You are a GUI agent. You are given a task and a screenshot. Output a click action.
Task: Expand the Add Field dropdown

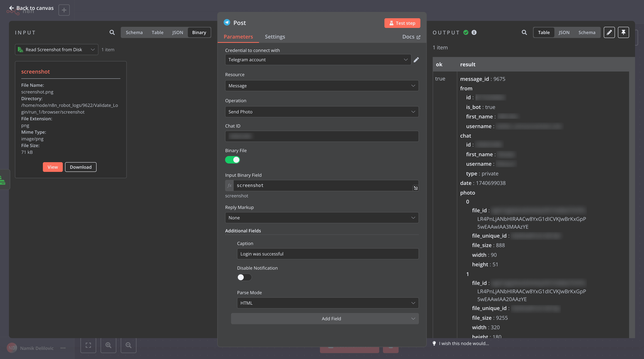[325, 319]
